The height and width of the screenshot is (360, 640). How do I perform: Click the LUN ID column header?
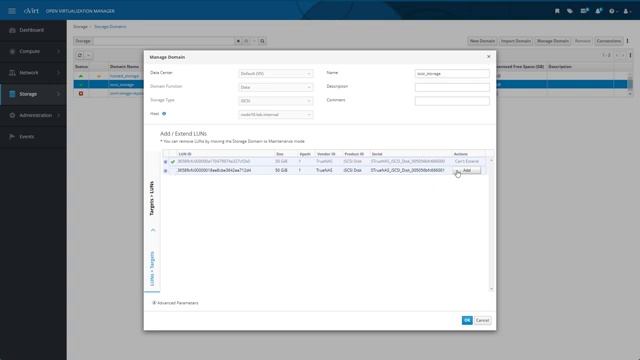(x=185, y=154)
